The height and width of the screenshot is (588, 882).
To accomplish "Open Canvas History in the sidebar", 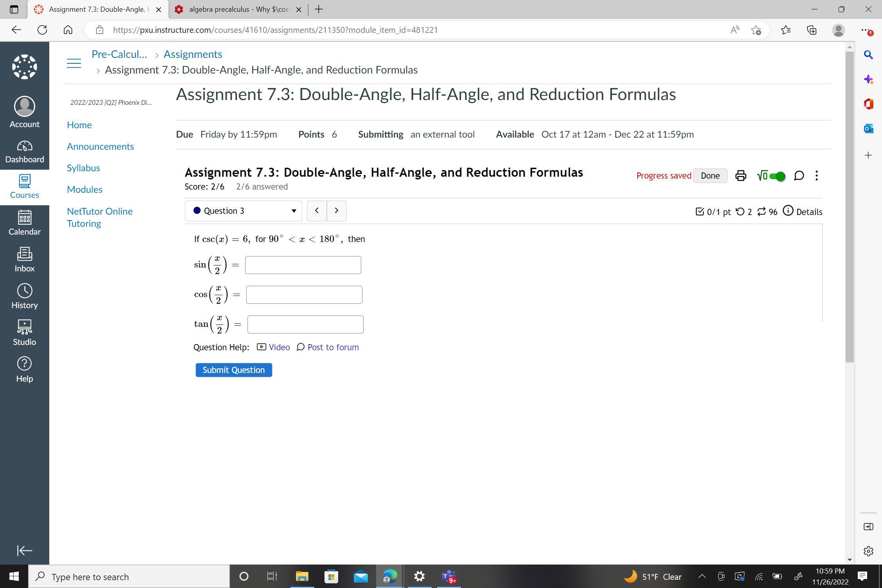I will click(x=24, y=296).
